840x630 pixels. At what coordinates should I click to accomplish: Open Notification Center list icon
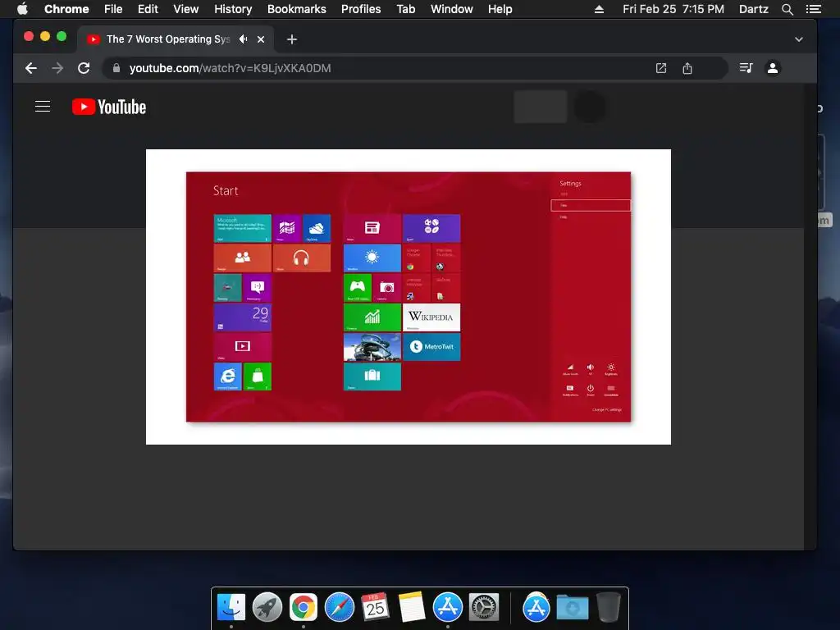813,9
